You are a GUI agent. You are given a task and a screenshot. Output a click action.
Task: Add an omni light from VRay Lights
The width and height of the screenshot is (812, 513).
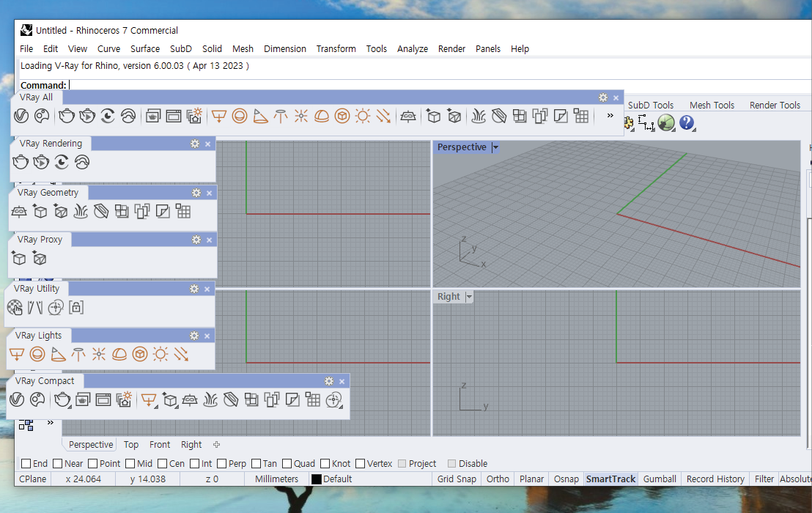(x=99, y=354)
